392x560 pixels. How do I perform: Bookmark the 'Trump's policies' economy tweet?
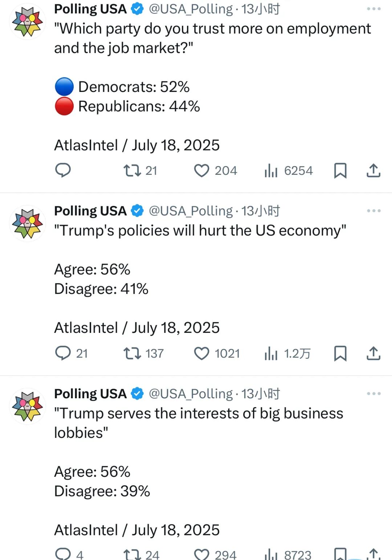tap(340, 353)
